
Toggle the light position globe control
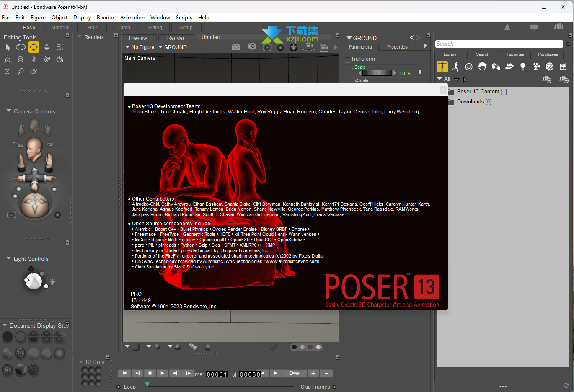[34, 281]
